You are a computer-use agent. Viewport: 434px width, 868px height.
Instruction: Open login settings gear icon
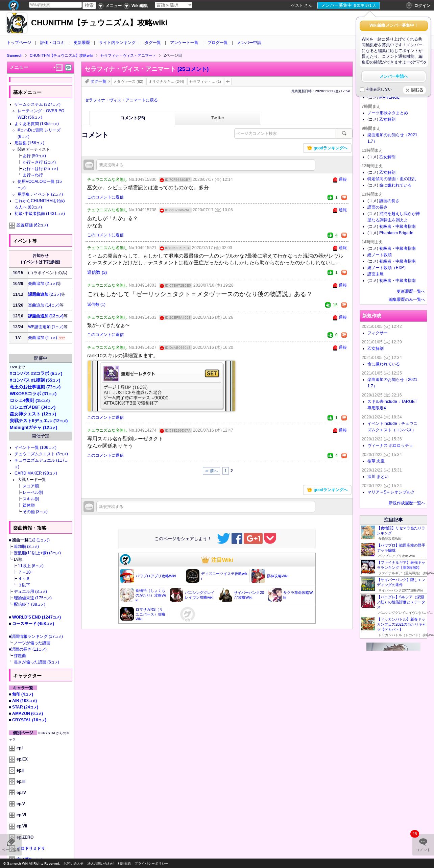tap(409, 5)
